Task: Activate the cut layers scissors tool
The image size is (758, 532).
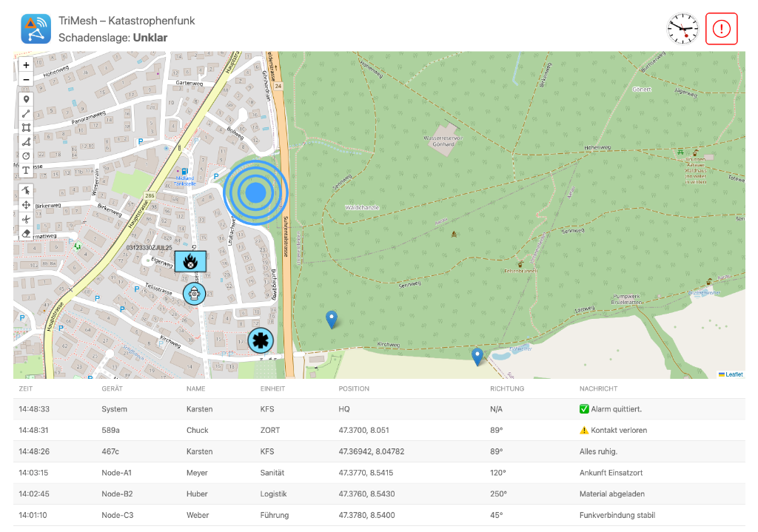Action: click(x=26, y=218)
